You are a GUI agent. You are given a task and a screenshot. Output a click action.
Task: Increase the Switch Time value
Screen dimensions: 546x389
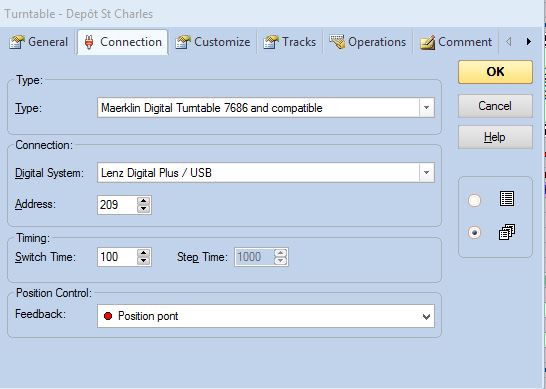pyautogui.click(x=143, y=253)
